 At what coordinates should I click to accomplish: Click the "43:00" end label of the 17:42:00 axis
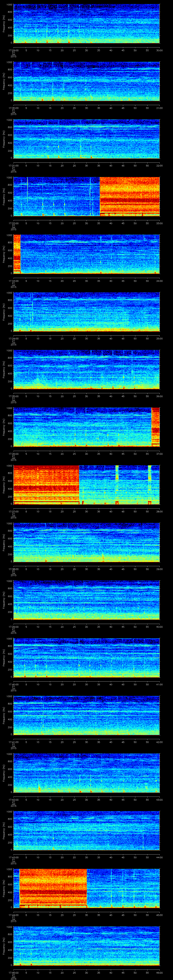coord(159,800)
